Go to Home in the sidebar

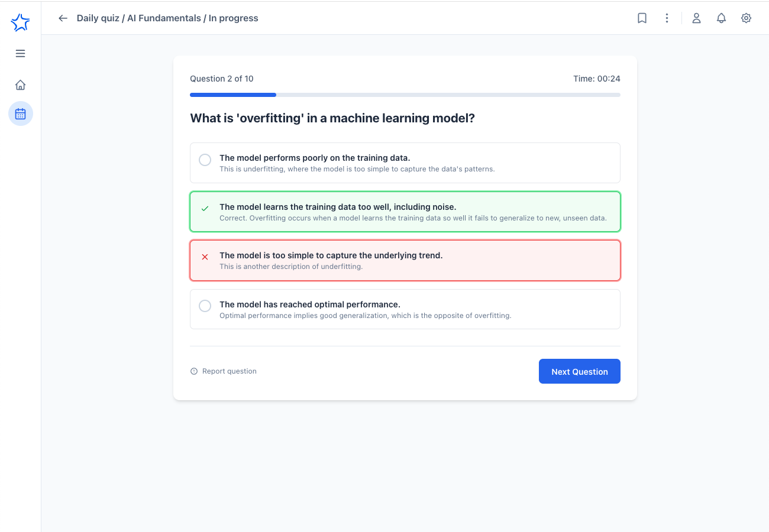click(20, 85)
